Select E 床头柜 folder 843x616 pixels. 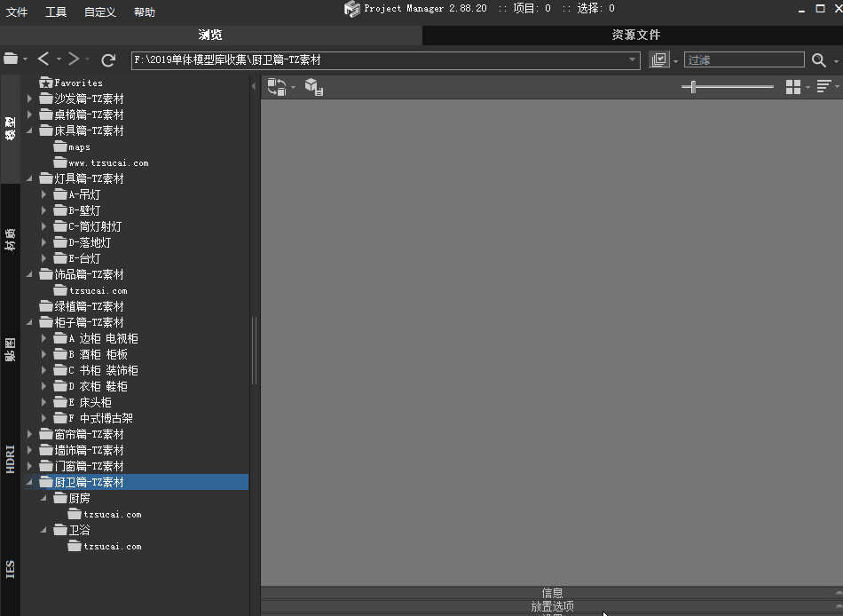point(83,402)
